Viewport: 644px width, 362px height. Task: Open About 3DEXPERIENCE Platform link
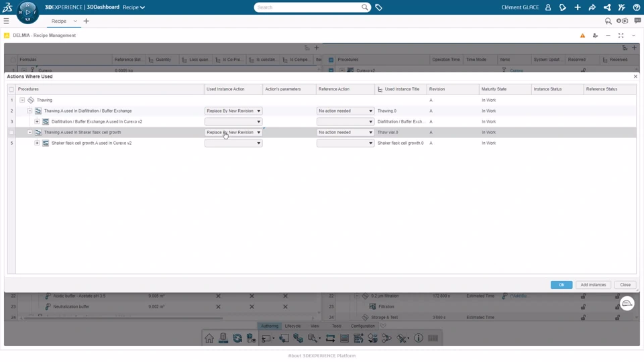tap(322, 356)
